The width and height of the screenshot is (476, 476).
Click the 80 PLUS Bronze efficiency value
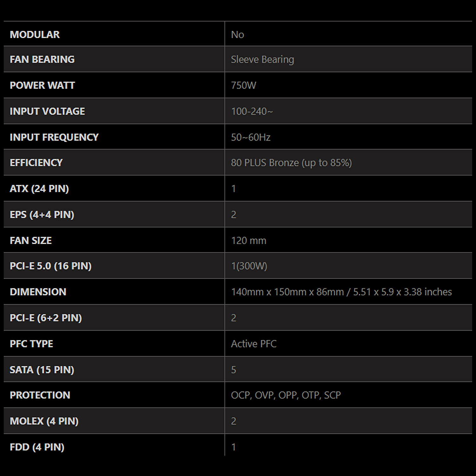coord(291,163)
